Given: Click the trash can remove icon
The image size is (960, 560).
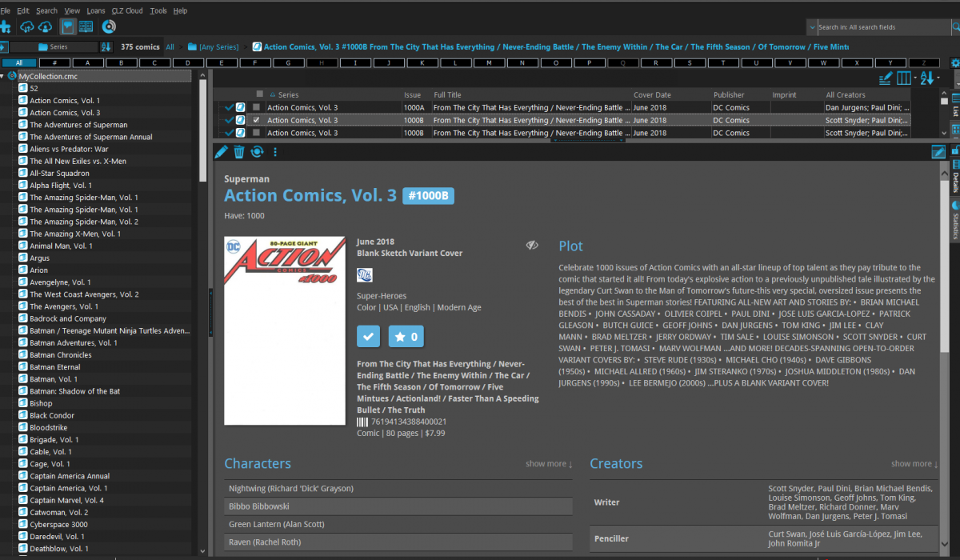Looking at the screenshot, I should point(239,151).
